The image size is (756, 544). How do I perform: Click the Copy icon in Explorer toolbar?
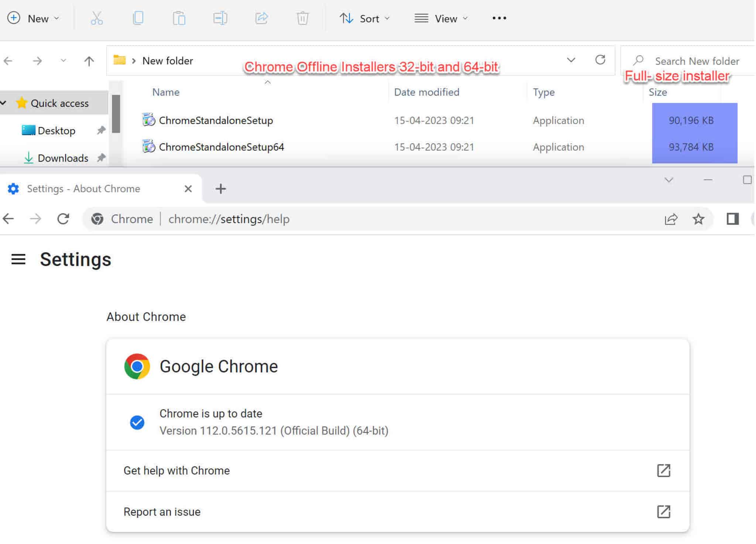[x=138, y=18]
